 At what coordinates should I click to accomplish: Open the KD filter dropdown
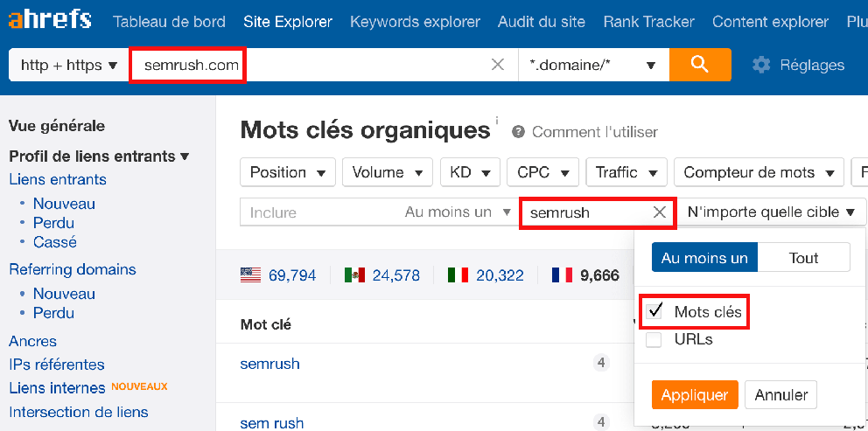[470, 172]
